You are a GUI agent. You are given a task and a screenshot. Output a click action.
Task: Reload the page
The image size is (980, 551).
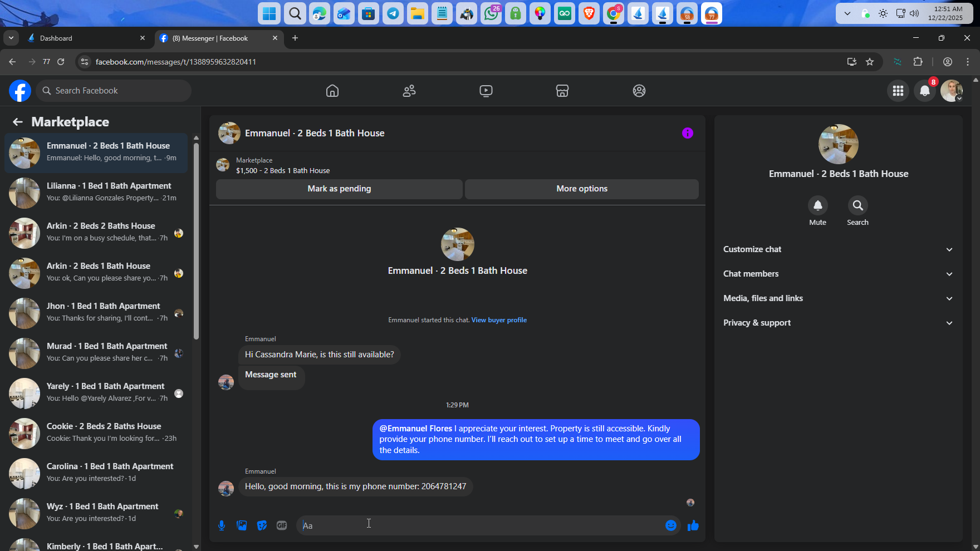click(61, 62)
